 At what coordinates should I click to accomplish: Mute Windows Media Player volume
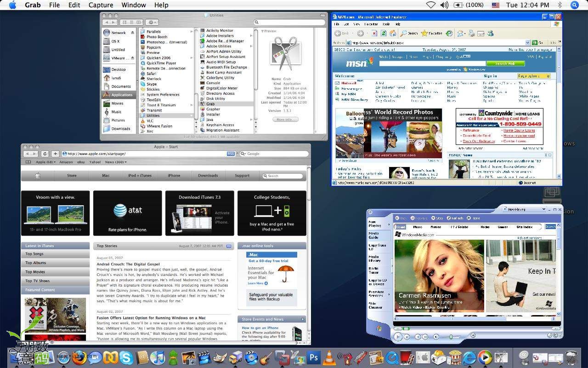(x=436, y=337)
